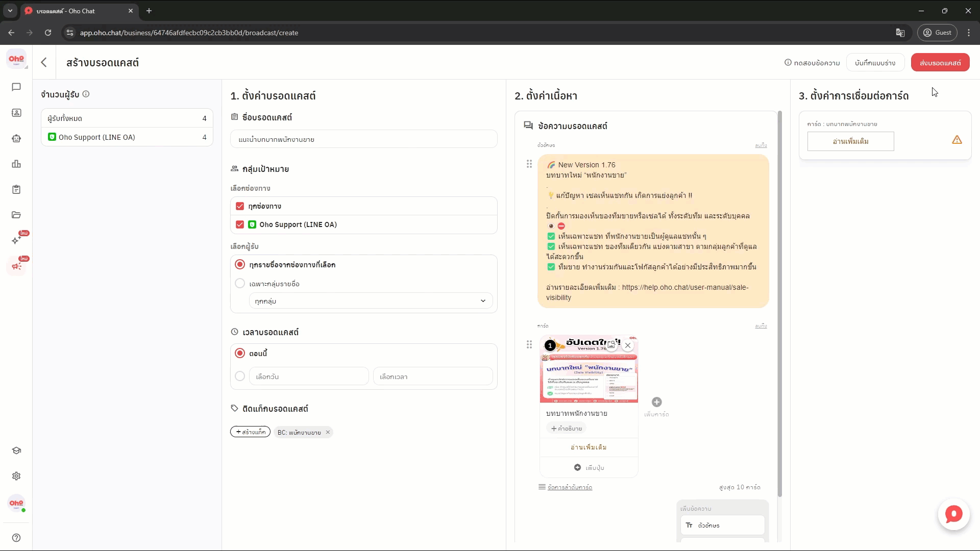980x551 pixels.
Task: Open the settings gear in sidebar
Action: coord(16,476)
